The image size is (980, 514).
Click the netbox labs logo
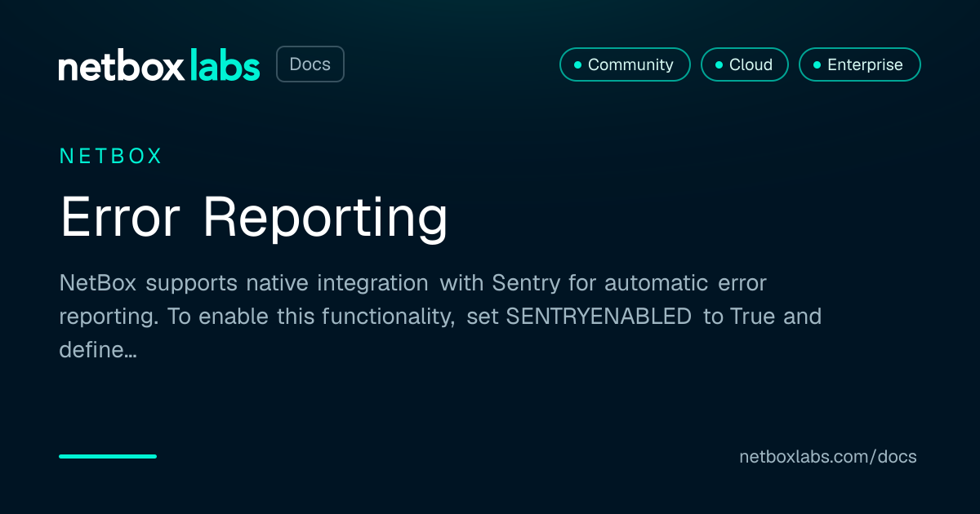[159, 65]
